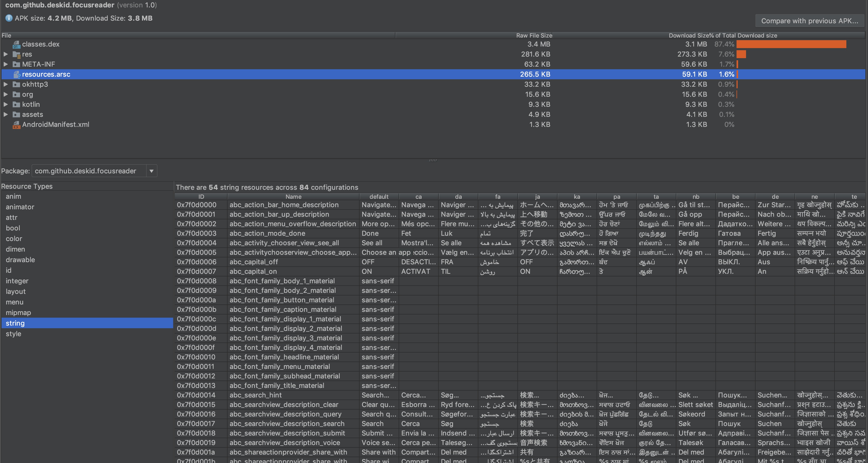
Task: Select the layout resource type
Action: click(x=16, y=291)
